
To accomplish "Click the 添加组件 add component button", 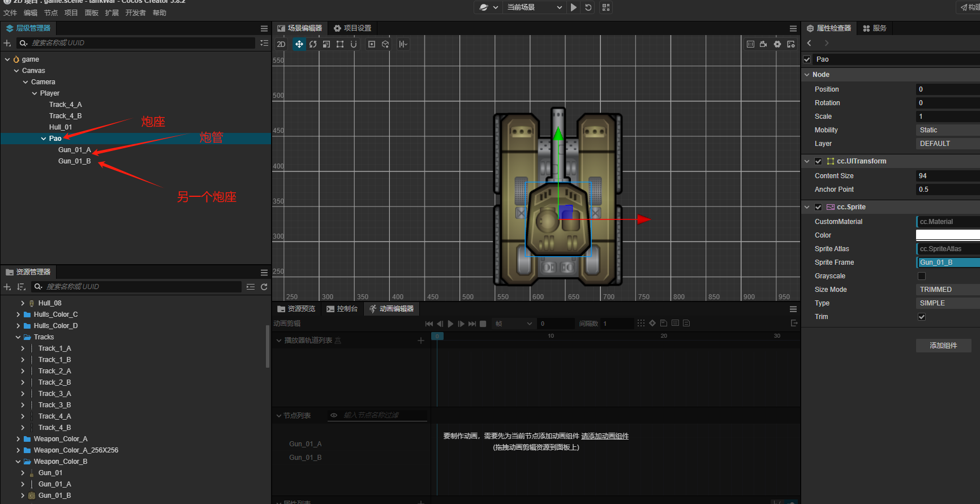I will click(x=943, y=346).
